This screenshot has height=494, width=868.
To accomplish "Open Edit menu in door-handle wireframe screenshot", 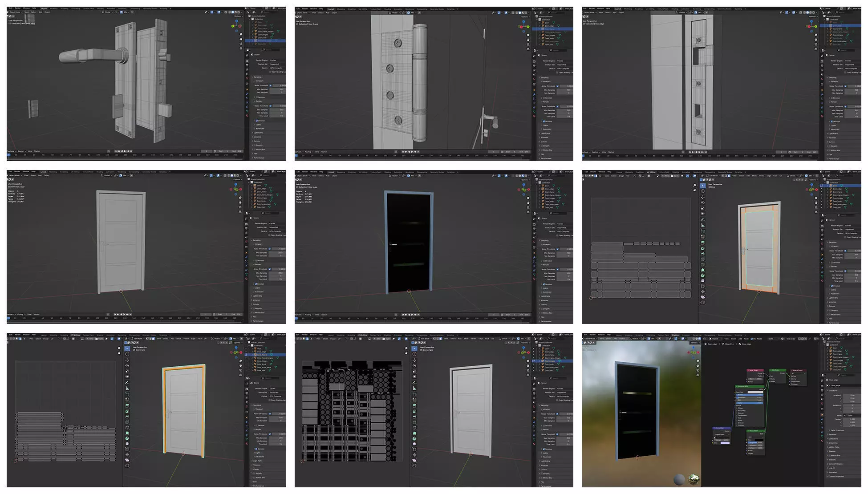I will [x=11, y=8].
